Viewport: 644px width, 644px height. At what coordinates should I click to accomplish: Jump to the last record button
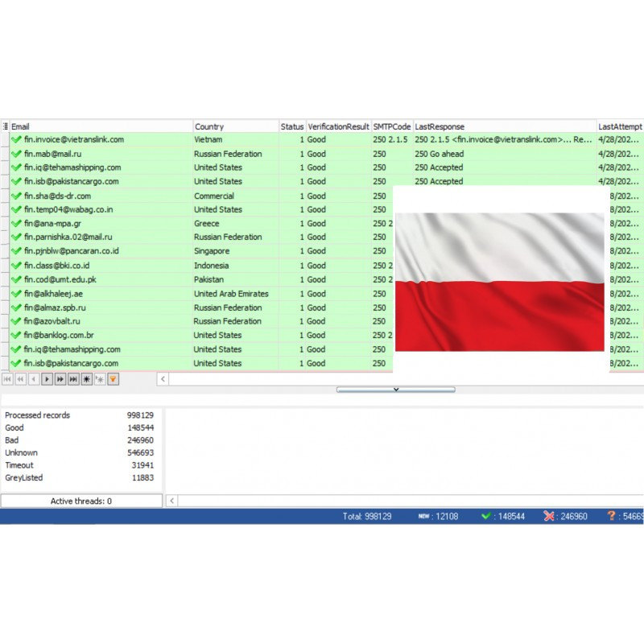pyautogui.click(x=73, y=379)
